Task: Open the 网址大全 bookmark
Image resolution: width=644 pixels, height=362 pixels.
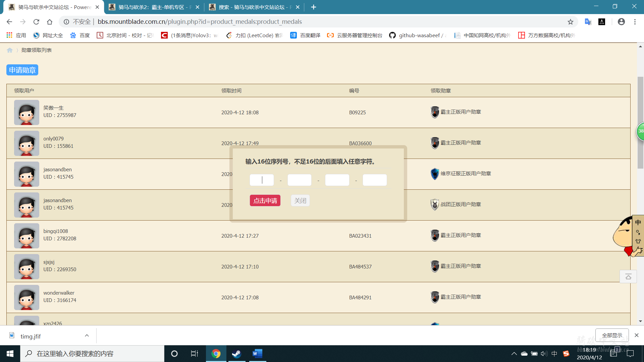Action: coord(48,35)
